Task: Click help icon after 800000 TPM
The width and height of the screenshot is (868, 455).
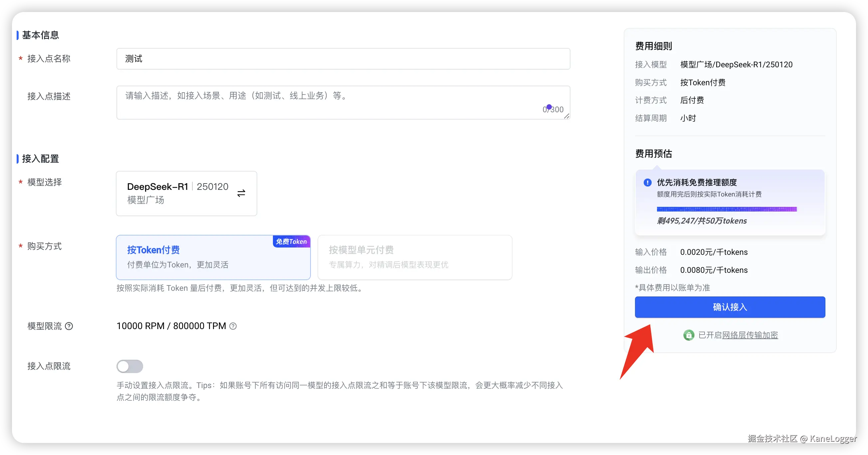Action: point(233,326)
